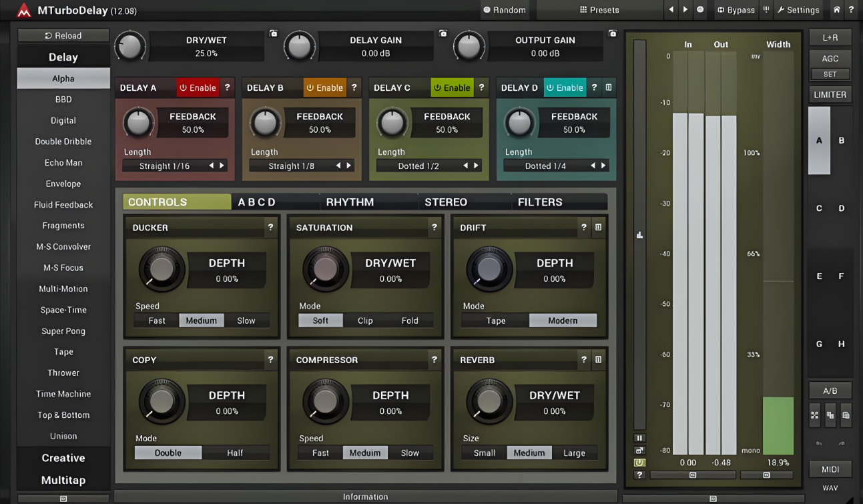Open Saturation help question mark
This screenshot has width=863, height=504.
click(435, 228)
